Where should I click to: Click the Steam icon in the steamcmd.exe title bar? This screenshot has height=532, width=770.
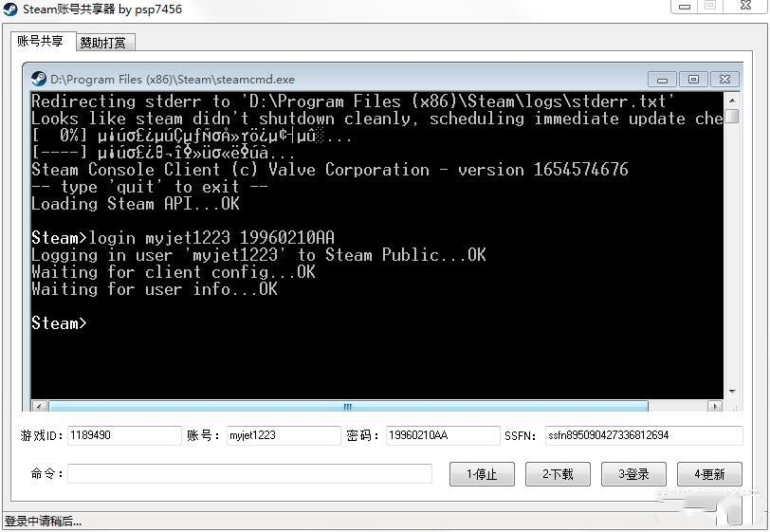pos(39,79)
